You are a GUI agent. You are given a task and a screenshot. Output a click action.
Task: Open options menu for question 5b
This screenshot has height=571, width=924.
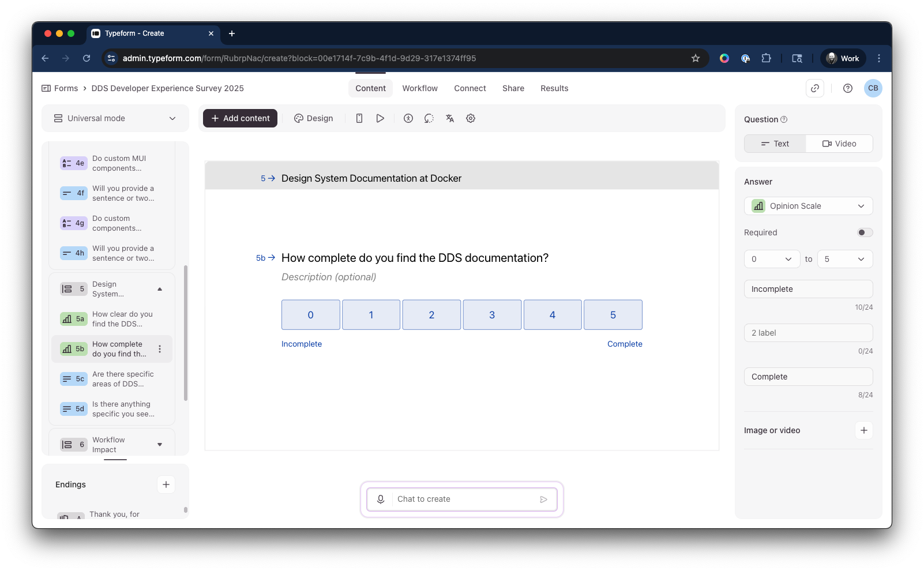160,349
